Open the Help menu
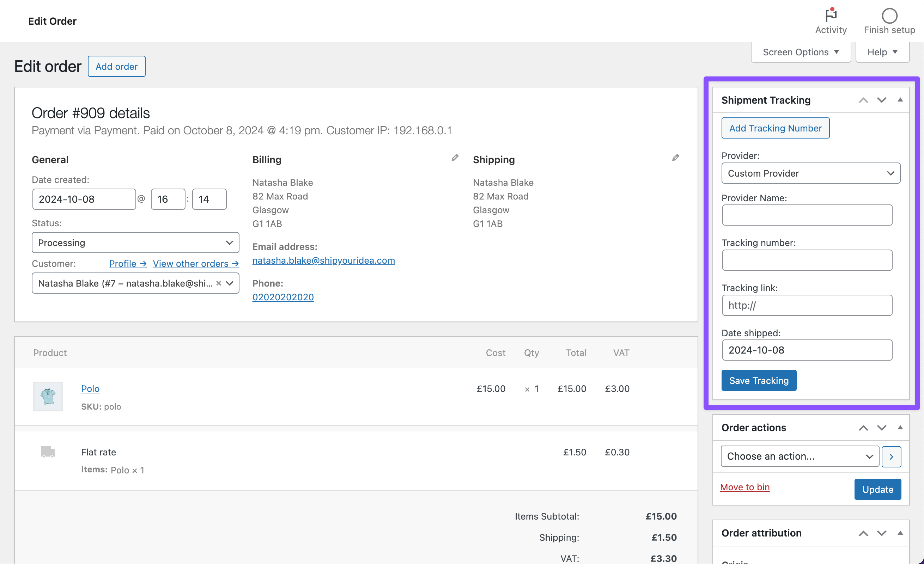924x564 pixels. coord(882,52)
